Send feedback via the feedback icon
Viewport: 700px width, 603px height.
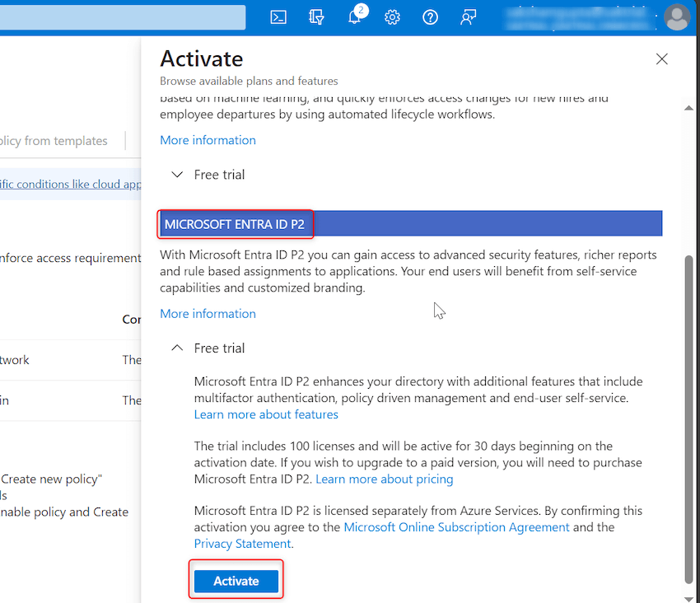click(468, 16)
